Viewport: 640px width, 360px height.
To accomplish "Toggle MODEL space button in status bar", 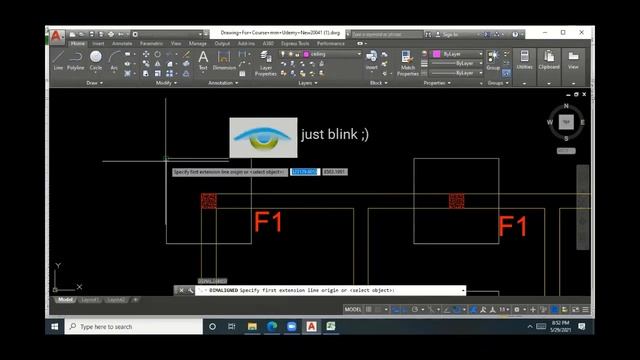I will coord(353,309).
